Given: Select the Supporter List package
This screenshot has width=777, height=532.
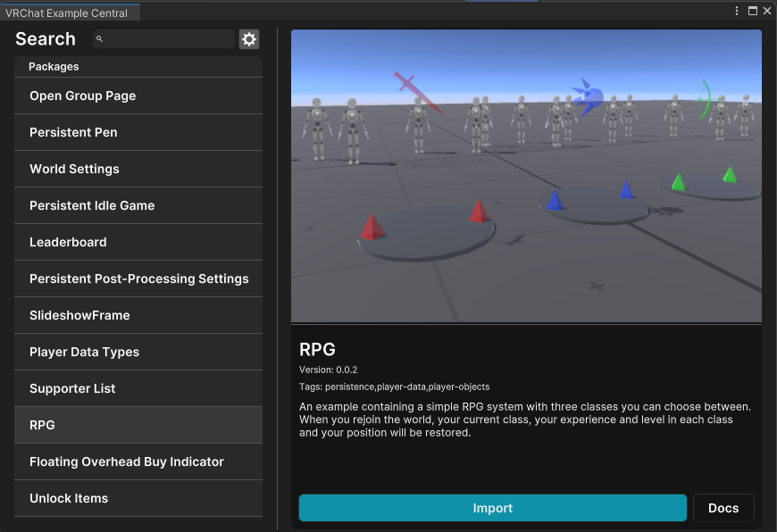Looking at the screenshot, I should 138,389.
